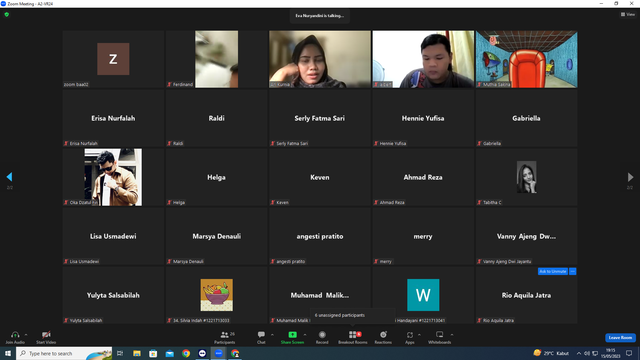
Task: Select the W avatar tile
Action: click(x=423, y=295)
